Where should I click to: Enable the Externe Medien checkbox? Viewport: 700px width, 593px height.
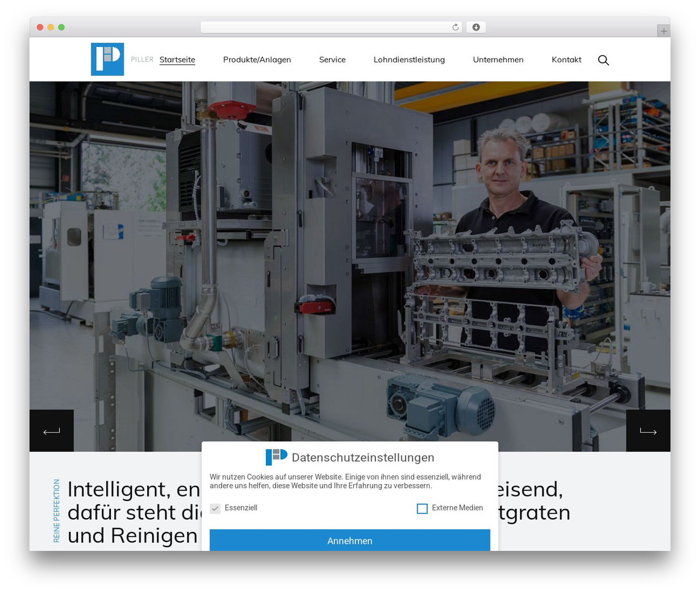click(422, 509)
